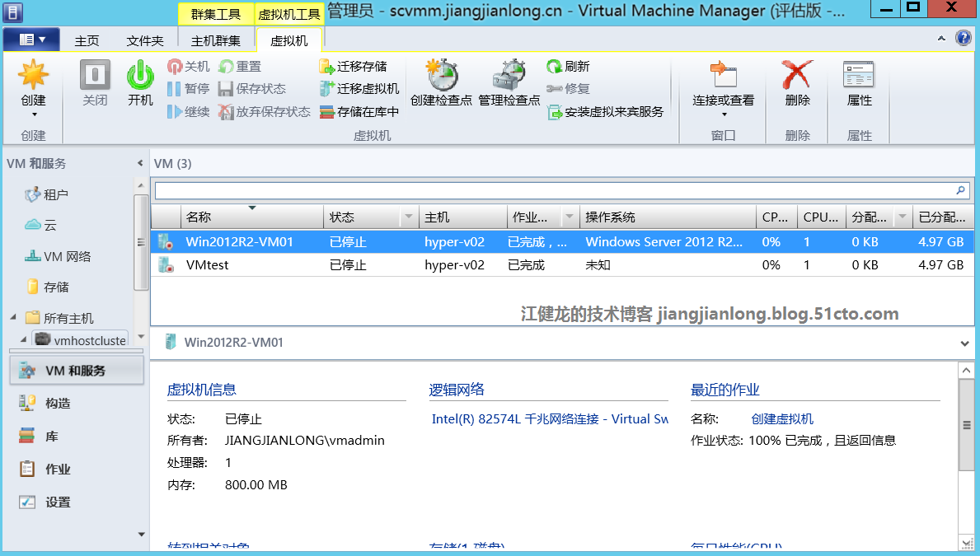
Task: Open the 作业 (Jobs) workspace
Action: [77, 470]
